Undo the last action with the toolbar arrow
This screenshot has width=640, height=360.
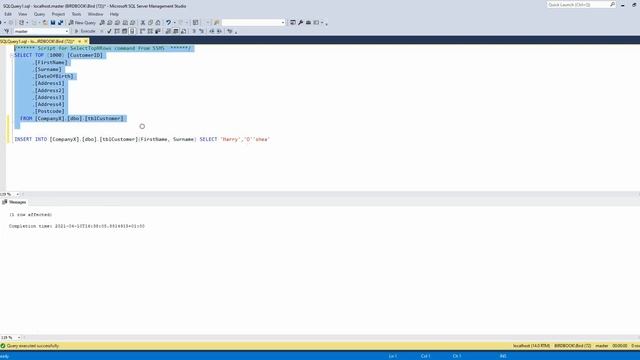click(x=168, y=22)
